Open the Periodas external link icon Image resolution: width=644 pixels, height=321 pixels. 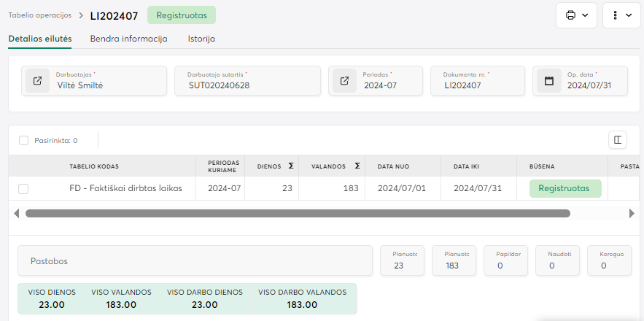342,81
